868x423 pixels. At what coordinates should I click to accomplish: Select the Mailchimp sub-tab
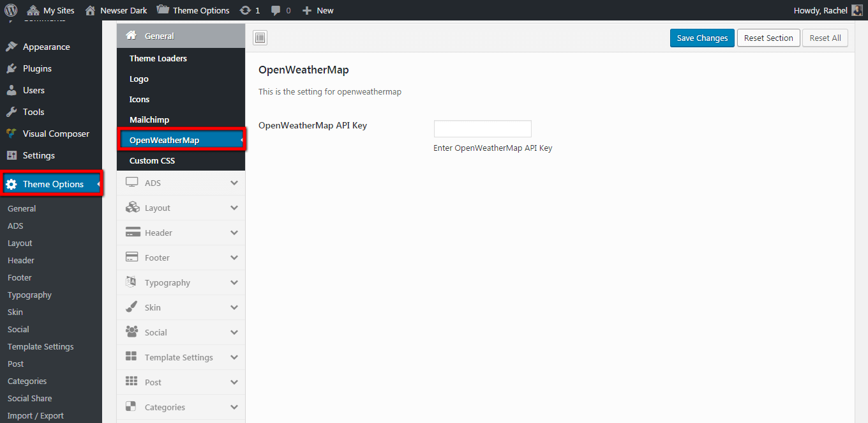[149, 119]
